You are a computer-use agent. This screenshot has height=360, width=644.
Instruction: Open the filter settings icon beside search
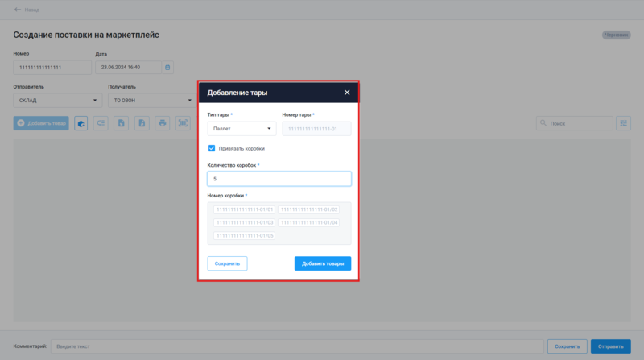[623, 123]
